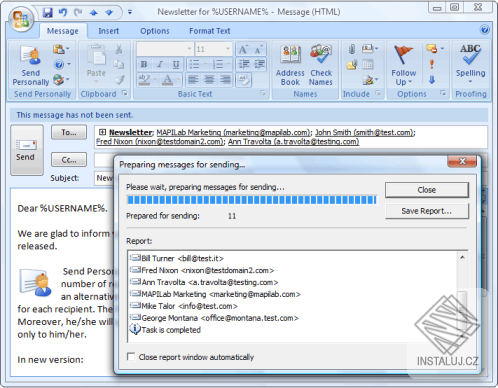This screenshot has width=498, height=388.
Task: Click the Decrease Indent icon
Action: 244,64
